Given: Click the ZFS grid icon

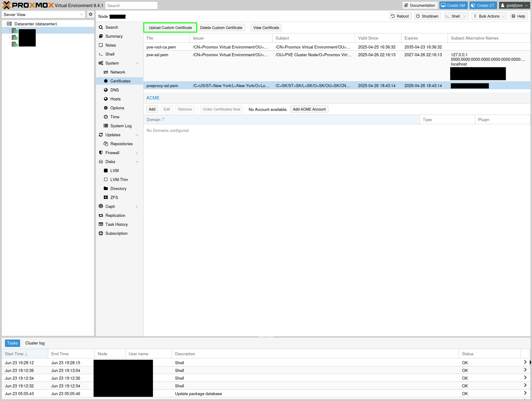Looking at the screenshot, I should [x=106, y=197].
